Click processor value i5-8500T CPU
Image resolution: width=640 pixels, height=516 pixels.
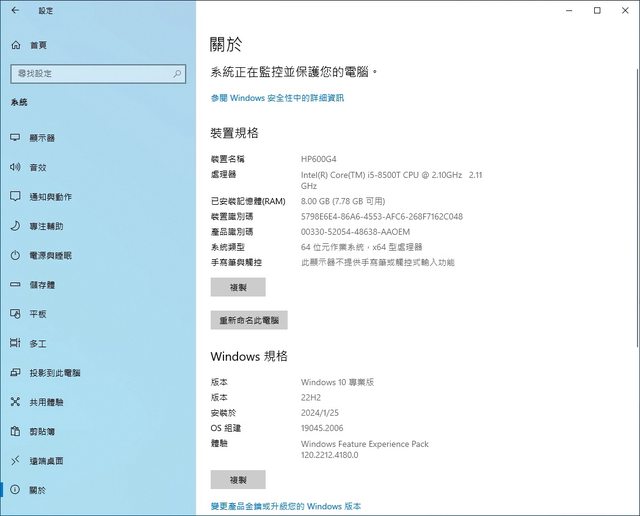pyautogui.click(x=391, y=180)
